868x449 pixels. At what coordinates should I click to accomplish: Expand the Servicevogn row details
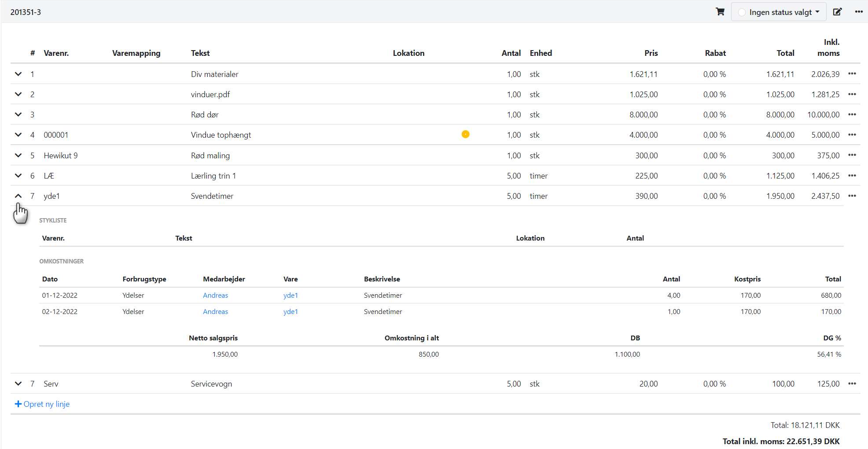pos(18,383)
